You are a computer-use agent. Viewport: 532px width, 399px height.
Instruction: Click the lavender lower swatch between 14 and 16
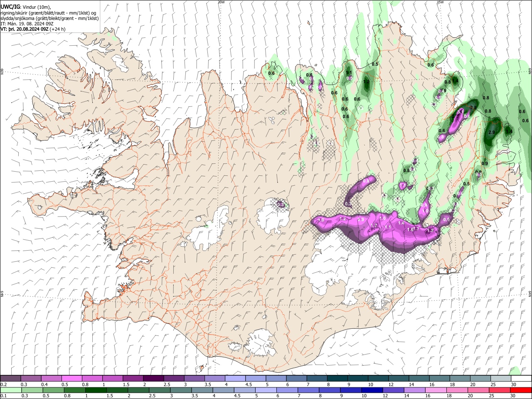click(415, 390)
